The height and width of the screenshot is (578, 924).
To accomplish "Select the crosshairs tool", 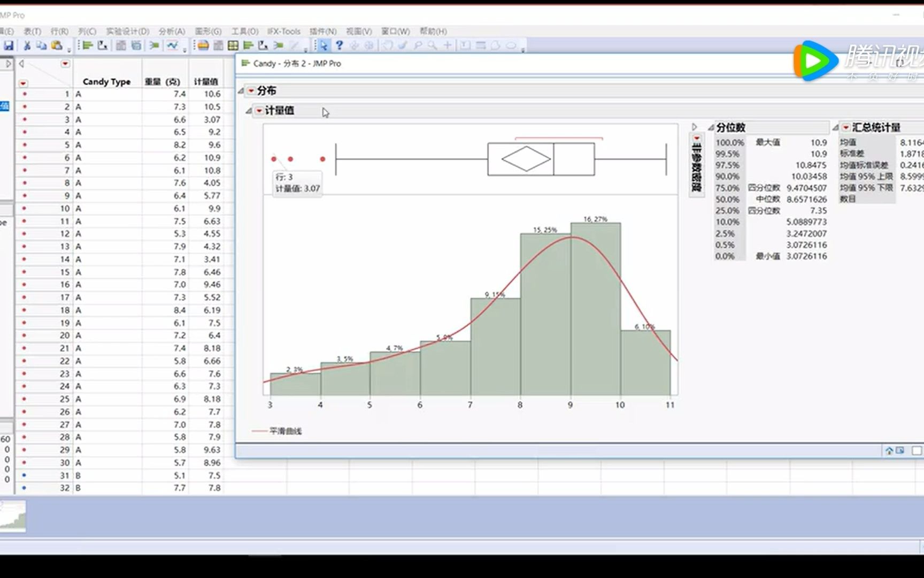I will [x=448, y=46].
